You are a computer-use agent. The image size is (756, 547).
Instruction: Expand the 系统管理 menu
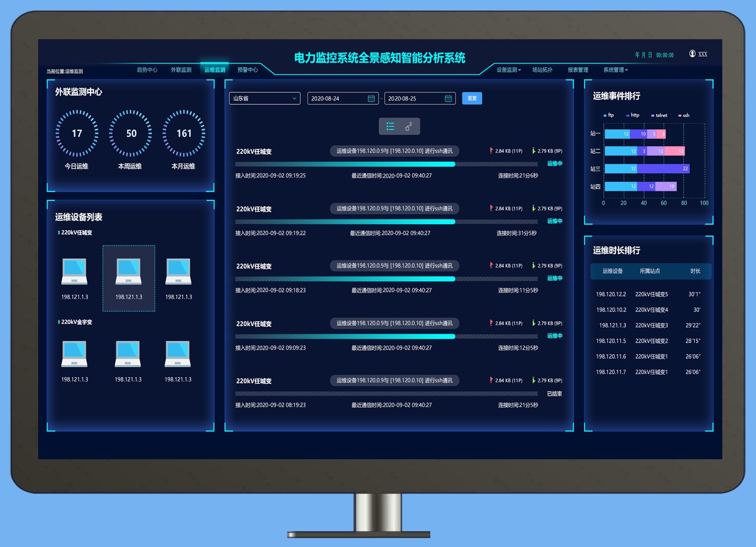pyautogui.click(x=615, y=70)
